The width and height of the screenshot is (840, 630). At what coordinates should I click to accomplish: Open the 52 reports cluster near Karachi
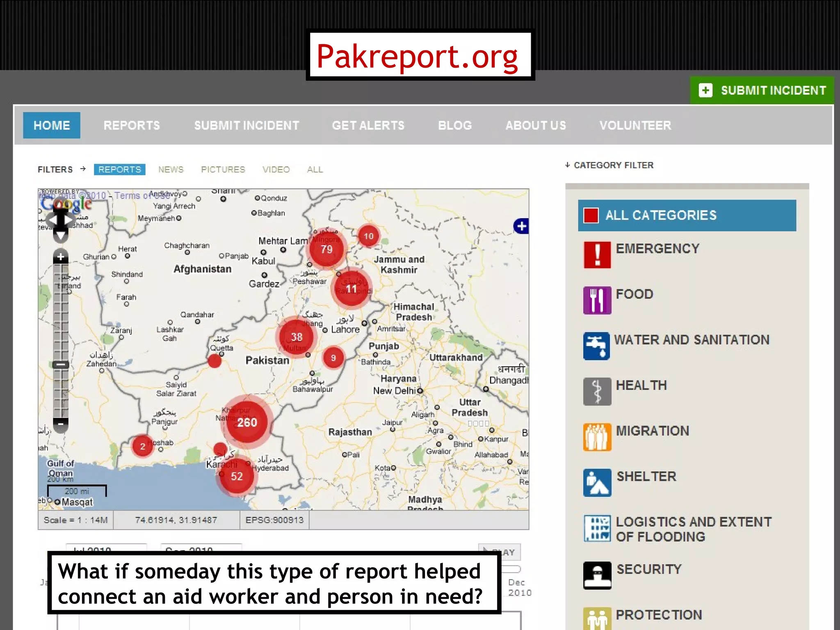click(237, 476)
